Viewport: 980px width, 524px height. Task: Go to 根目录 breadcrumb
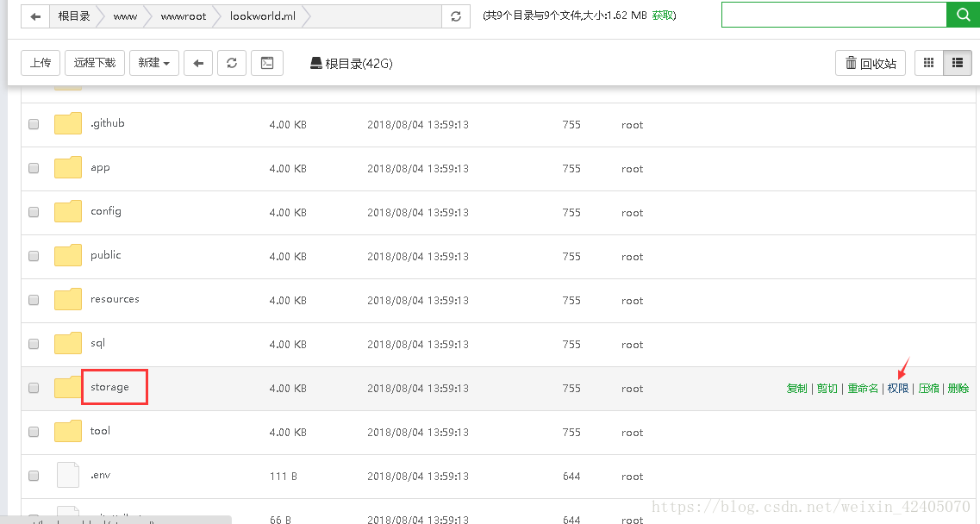pyautogui.click(x=74, y=16)
